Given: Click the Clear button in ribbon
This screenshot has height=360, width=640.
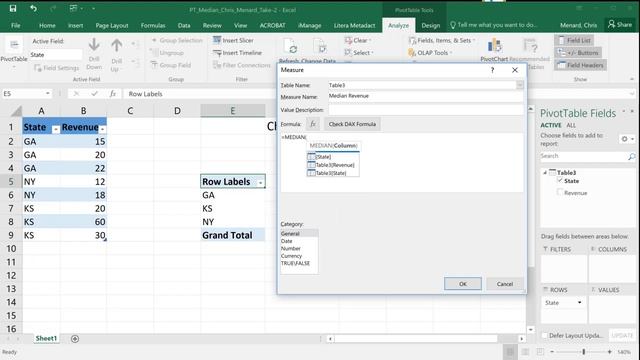Looking at the screenshot, I should 358,40.
